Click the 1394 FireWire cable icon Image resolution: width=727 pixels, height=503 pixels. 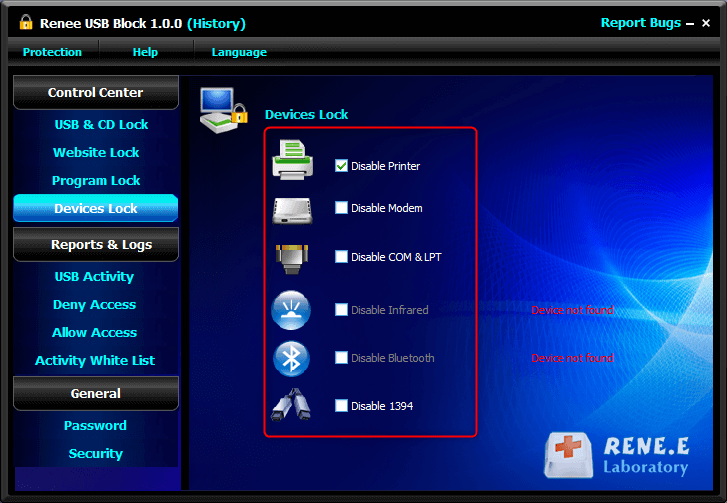(291, 405)
